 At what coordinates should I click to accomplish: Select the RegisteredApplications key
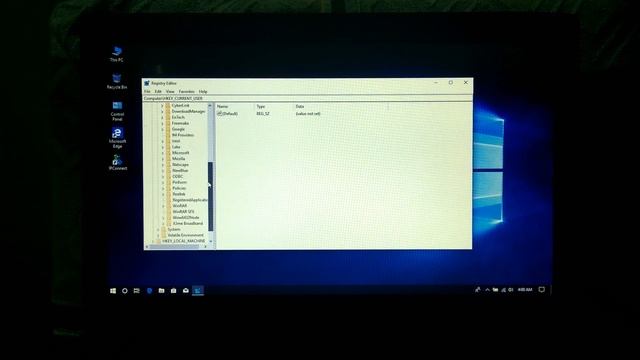click(x=190, y=200)
